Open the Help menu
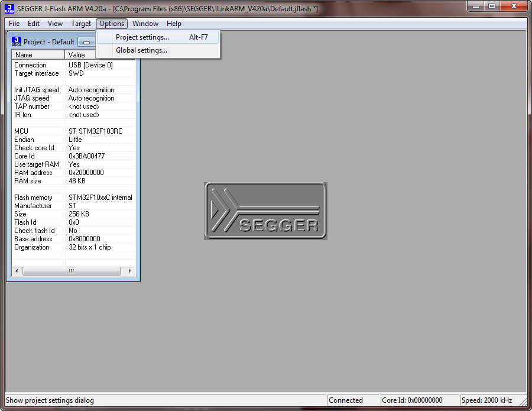Viewport: 532px width, 411px height. tap(174, 24)
